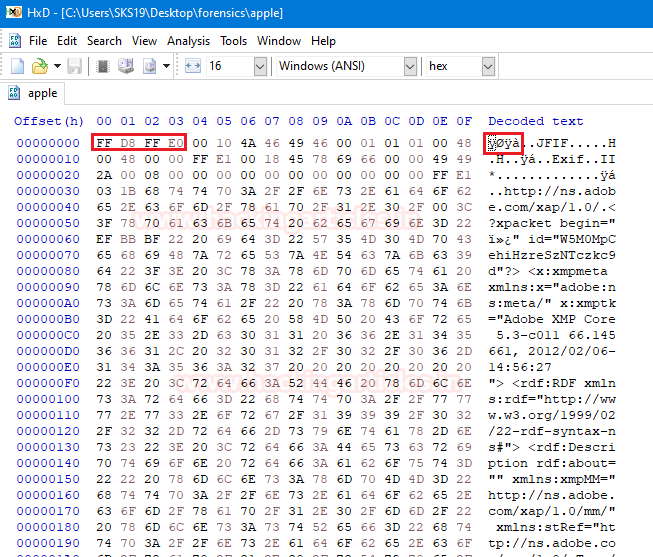Click offset row 00000190
The height and width of the screenshot is (557, 653).
click(48, 543)
